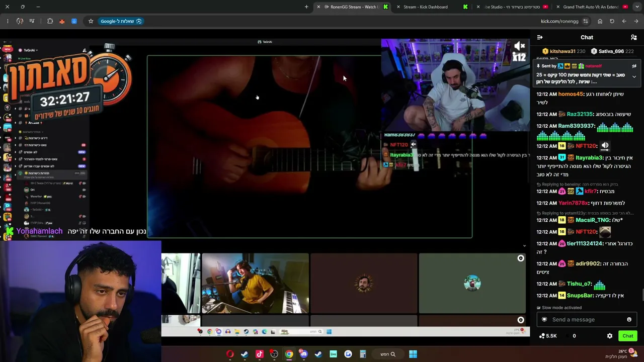Click the Yarin7878x username
Image resolution: width=644 pixels, height=362 pixels.
573,203
